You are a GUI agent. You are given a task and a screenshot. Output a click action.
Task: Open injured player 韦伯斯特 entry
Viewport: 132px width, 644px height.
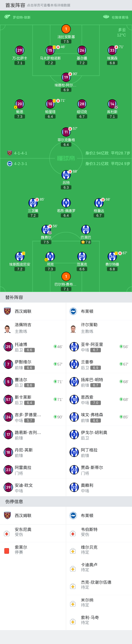[x=99, y=532]
